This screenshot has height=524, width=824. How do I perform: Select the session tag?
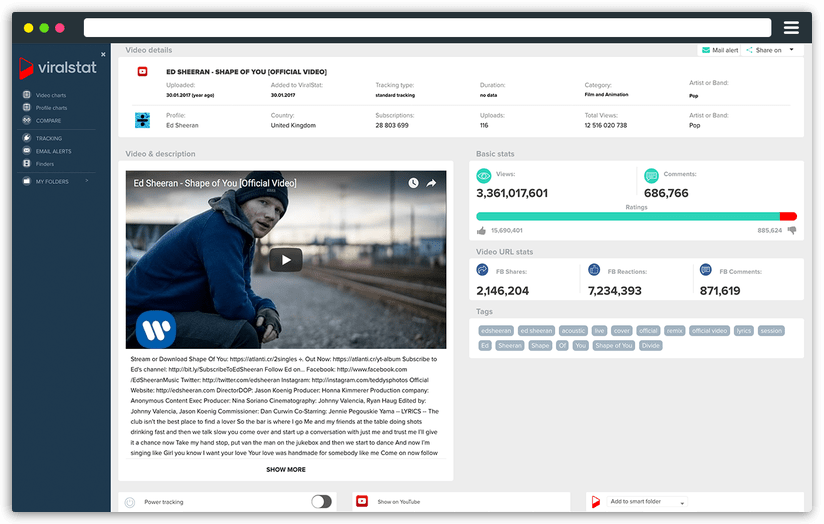coord(771,331)
